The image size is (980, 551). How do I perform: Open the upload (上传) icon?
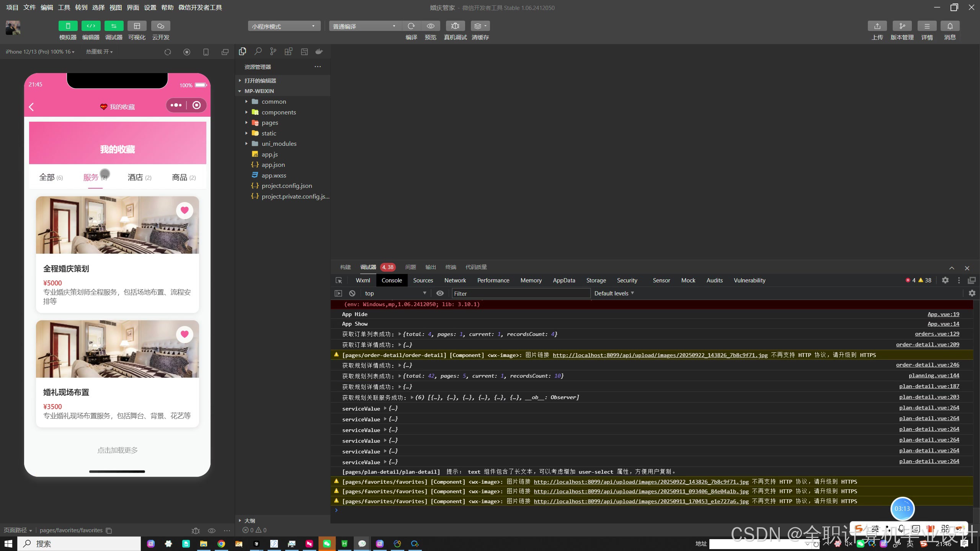(877, 26)
